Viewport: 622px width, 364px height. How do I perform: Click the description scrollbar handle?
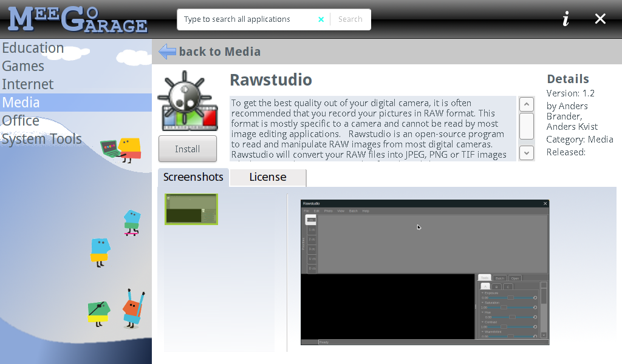click(x=527, y=126)
